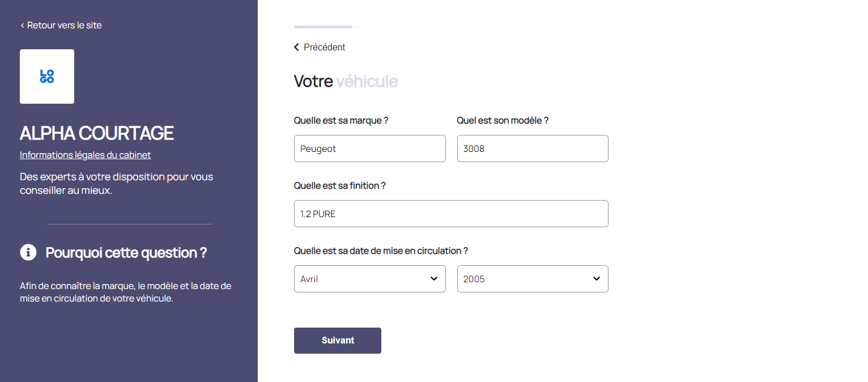Click the form progress bar at top
The height and width of the screenshot is (382, 868).
tap(572, 27)
